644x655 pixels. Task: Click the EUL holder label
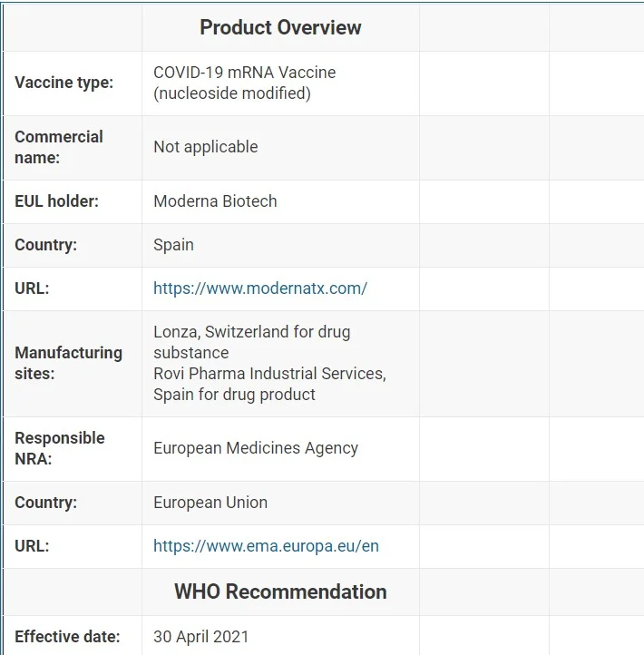pyautogui.click(x=56, y=201)
